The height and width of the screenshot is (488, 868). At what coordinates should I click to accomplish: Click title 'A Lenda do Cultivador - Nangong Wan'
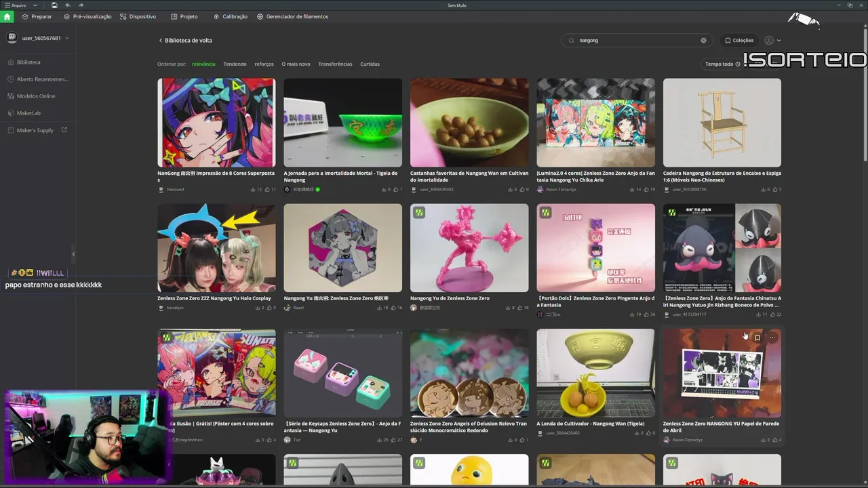point(591,424)
